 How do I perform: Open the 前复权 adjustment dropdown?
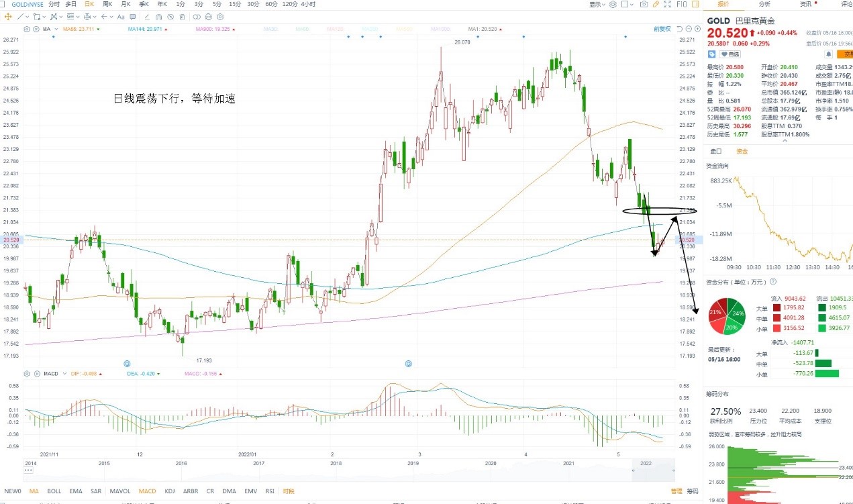662,29
